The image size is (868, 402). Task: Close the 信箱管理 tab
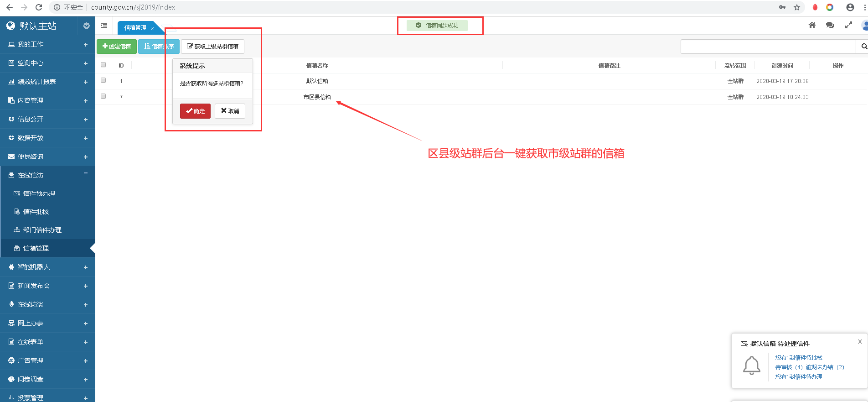coord(152,28)
